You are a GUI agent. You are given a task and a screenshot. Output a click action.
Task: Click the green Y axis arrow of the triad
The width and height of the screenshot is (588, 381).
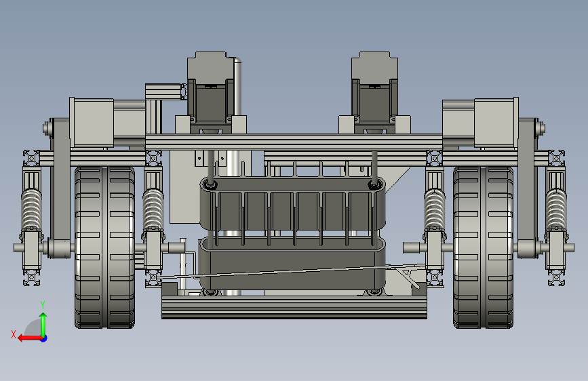[43, 325]
